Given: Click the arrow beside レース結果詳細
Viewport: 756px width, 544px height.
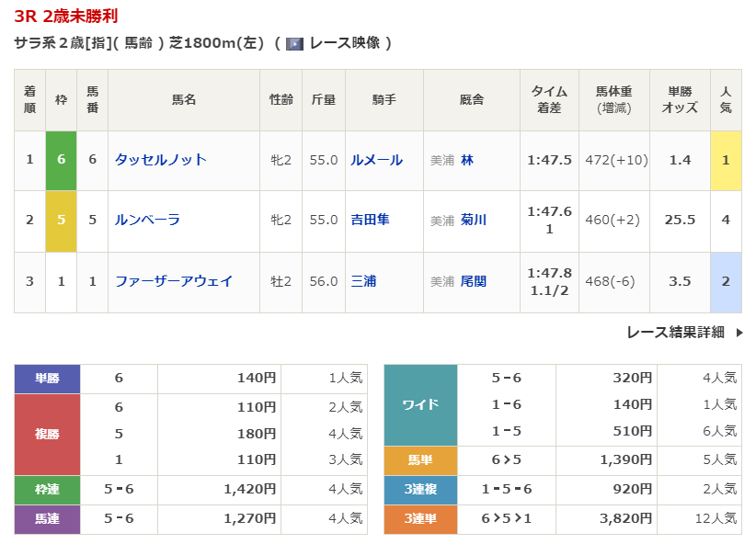Looking at the screenshot, I should 739,333.
